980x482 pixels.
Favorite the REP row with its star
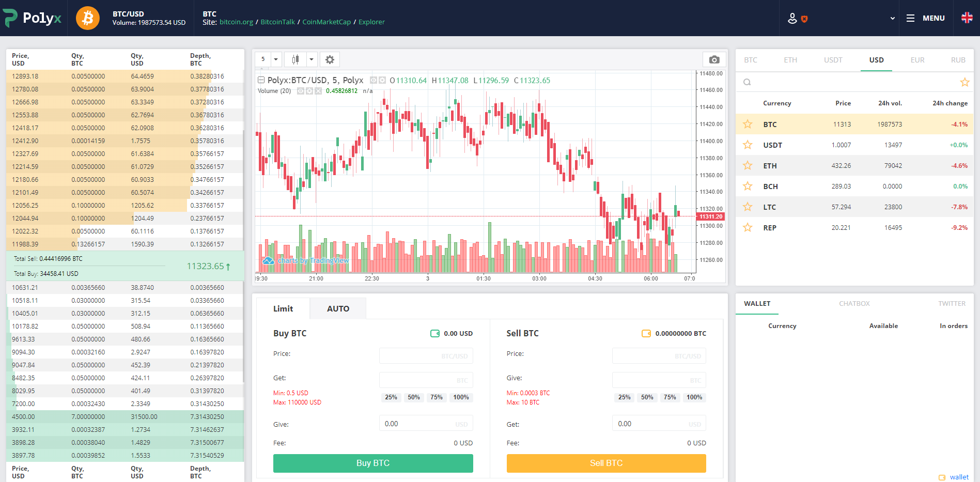click(748, 227)
